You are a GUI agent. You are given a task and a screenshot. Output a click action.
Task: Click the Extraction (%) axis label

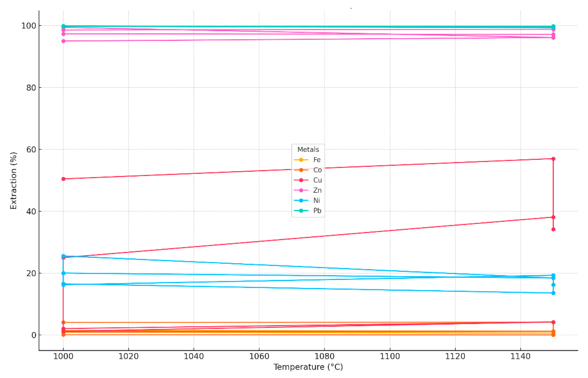[13, 181]
